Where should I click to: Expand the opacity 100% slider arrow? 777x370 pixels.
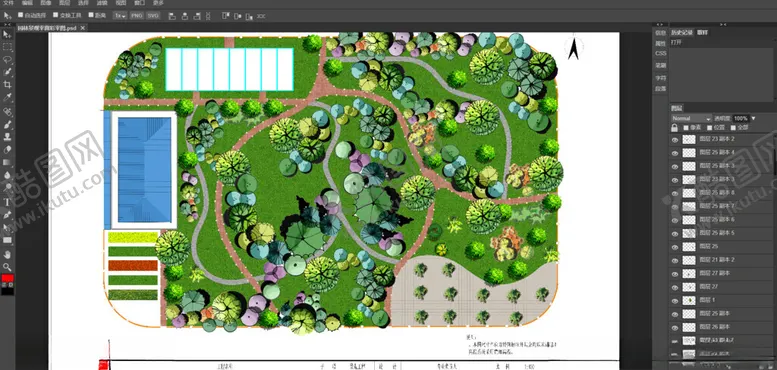pyautogui.click(x=754, y=118)
